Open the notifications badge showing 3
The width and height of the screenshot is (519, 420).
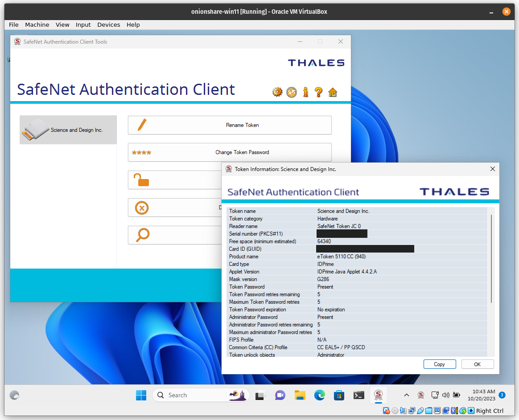[x=502, y=395]
